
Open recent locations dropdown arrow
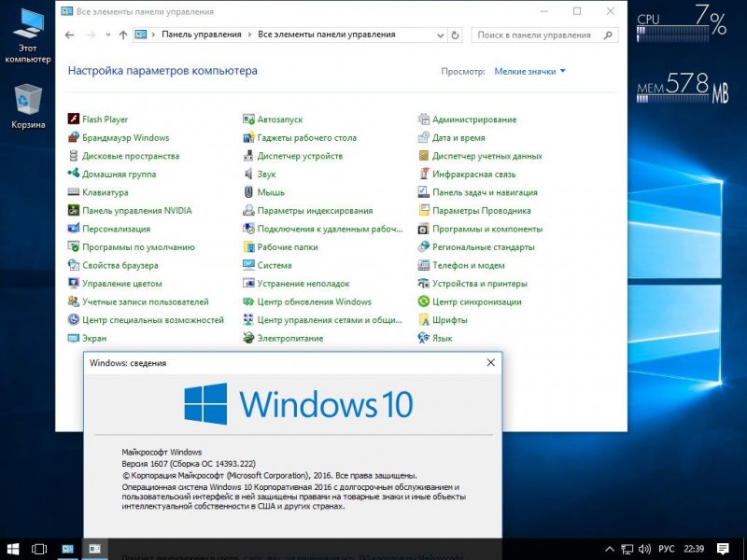pos(108,35)
